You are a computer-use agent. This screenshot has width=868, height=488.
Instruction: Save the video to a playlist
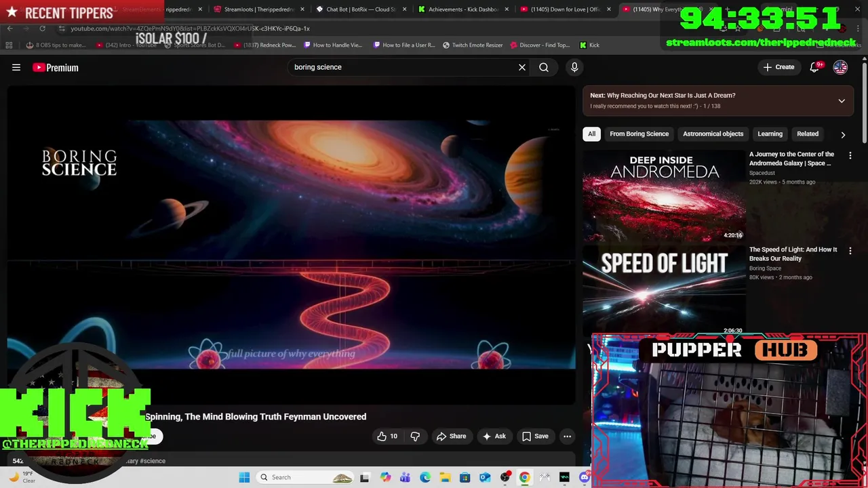pyautogui.click(x=535, y=436)
